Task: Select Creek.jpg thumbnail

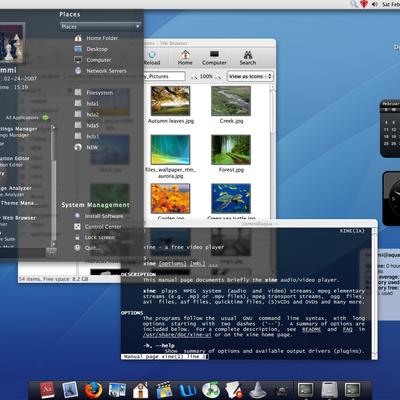Action: pos(231,101)
